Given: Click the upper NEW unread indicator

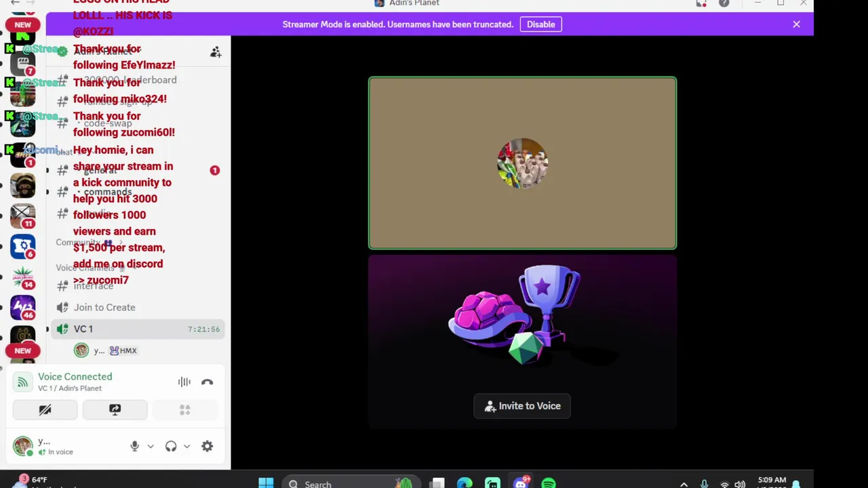Looking at the screenshot, I should [23, 24].
